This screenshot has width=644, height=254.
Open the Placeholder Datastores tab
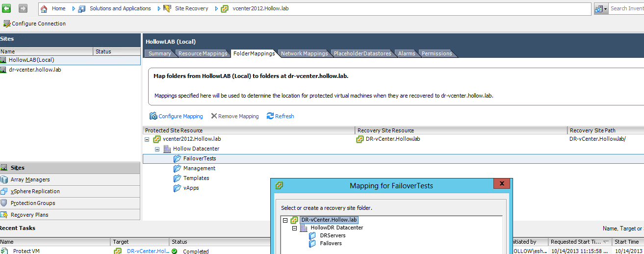(x=362, y=53)
